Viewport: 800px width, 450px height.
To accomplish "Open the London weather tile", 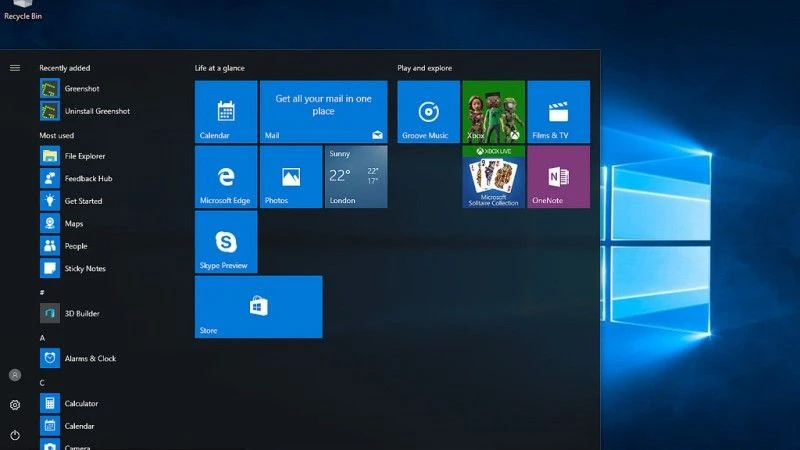I will 356,177.
